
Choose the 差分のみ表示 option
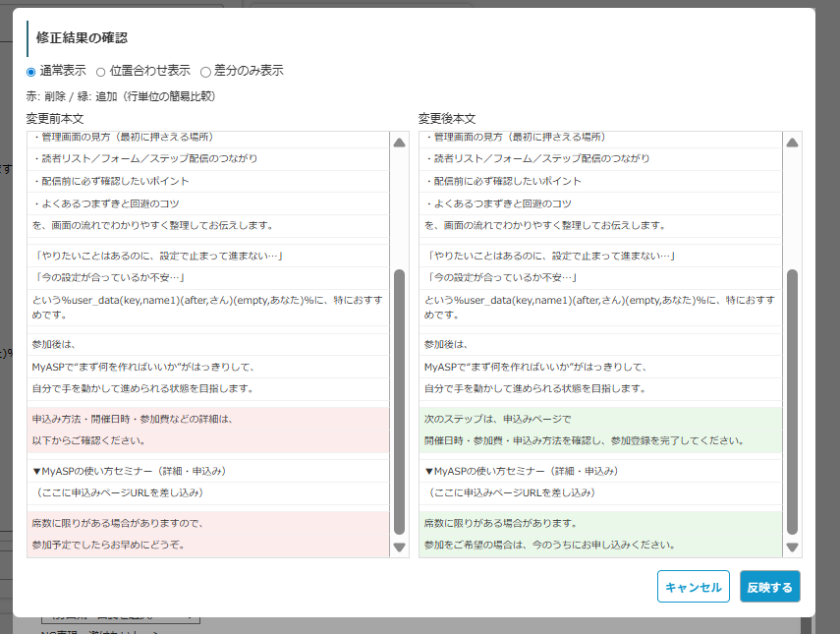click(205, 72)
